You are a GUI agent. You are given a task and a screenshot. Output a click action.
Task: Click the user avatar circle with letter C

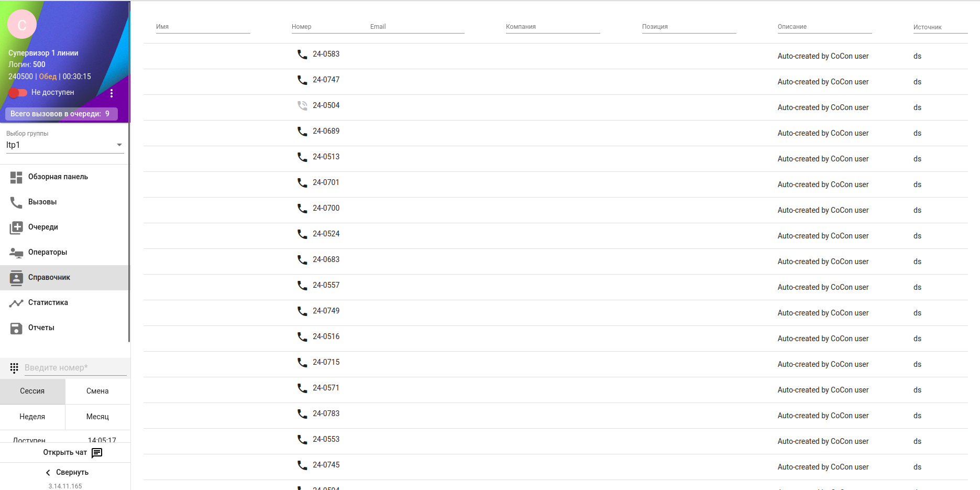pyautogui.click(x=22, y=25)
